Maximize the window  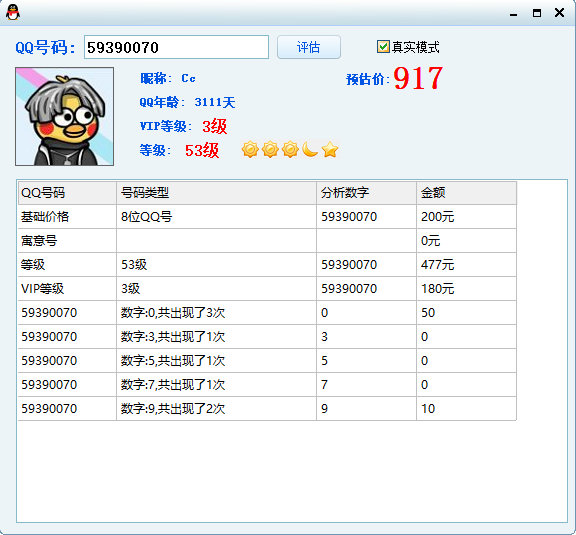[537, 13]
